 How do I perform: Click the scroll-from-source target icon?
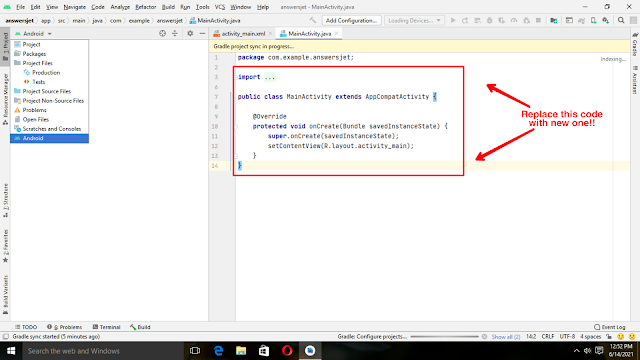point(162,33)
